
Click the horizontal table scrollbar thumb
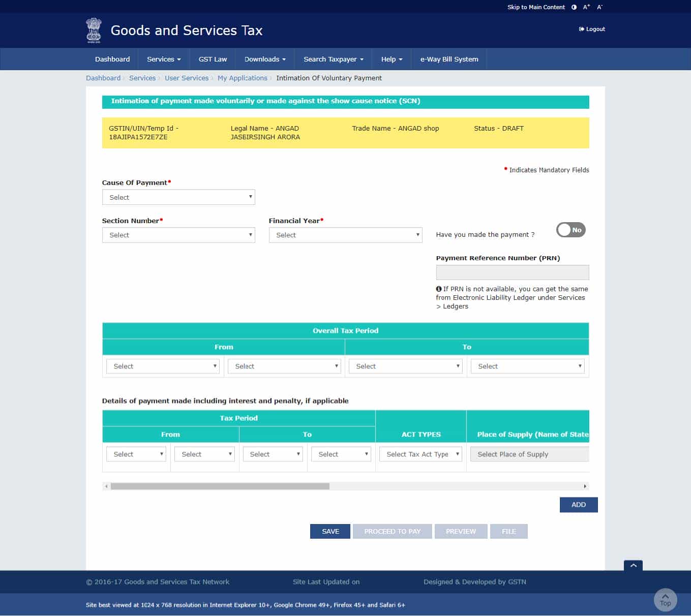pos(220,486)
